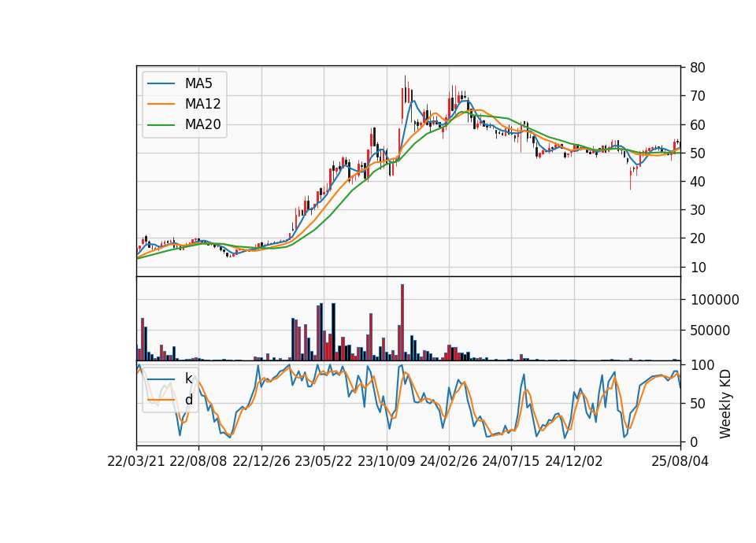Click the k legend label in KD panel
The height and width of the screenshot is (543, 756).
click(x=188, y=379)
